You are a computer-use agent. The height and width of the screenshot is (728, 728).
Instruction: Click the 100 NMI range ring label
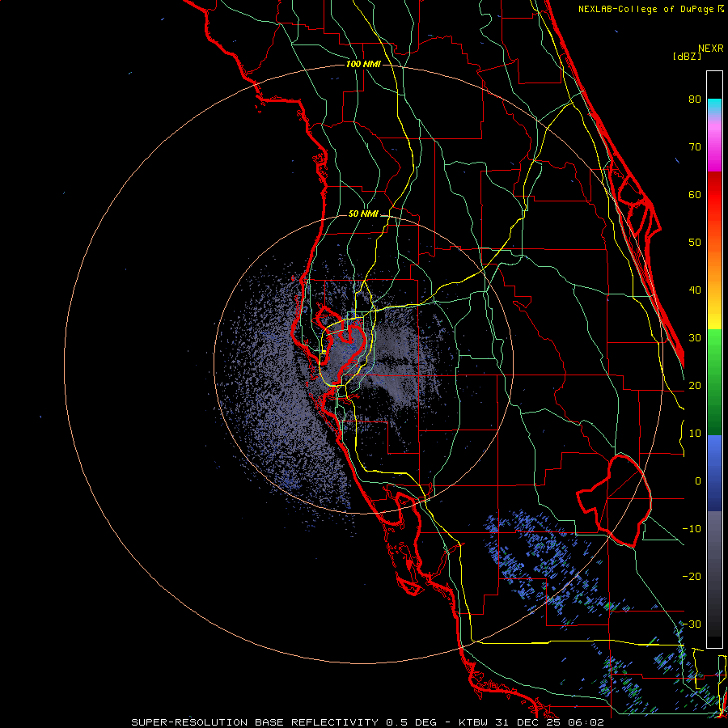point(363,64)
